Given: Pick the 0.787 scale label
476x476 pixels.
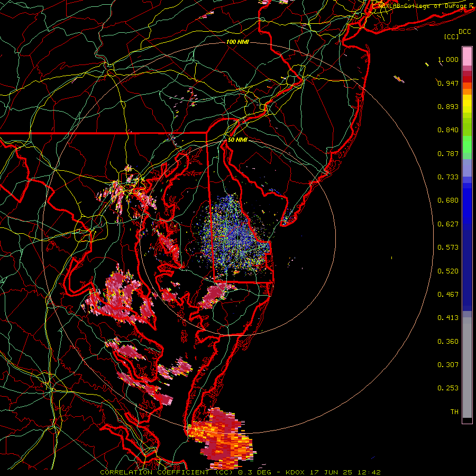Looking at the screenshot, I should [x=448, y=153].
